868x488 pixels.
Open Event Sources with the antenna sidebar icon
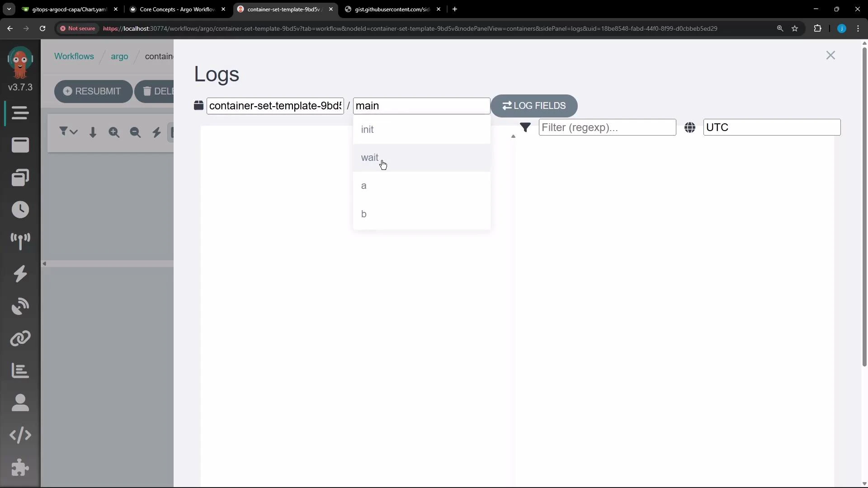pyautogui.click(x=20, y=242)
